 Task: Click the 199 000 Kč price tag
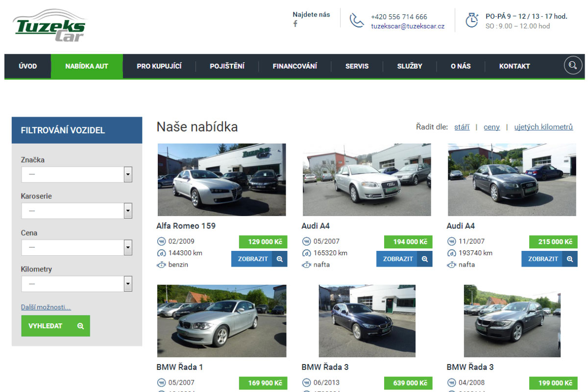click(x=553, y=383)
